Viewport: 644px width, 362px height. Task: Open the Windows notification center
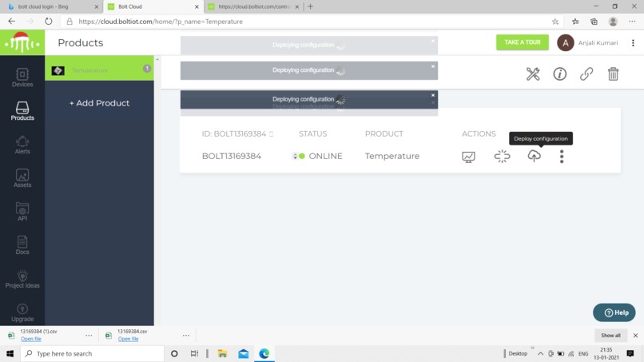630,353
